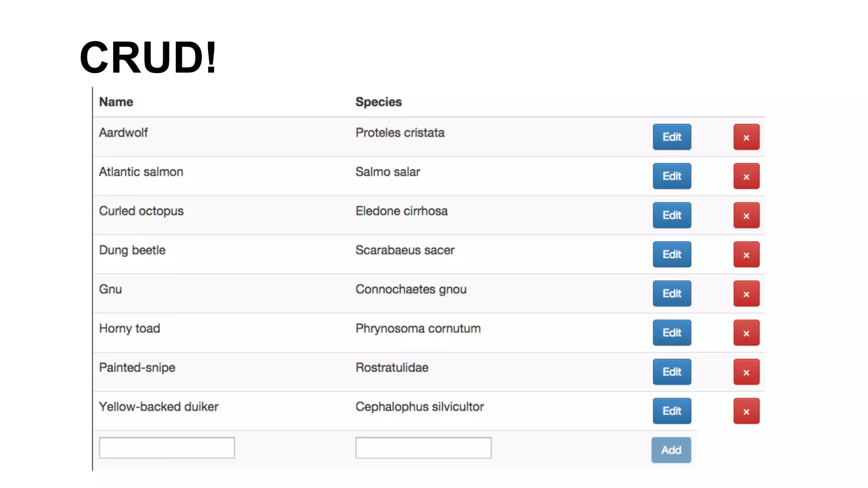Open Edit for the Gnu row
Screen dimensions: 868x488
click(671, 294)
